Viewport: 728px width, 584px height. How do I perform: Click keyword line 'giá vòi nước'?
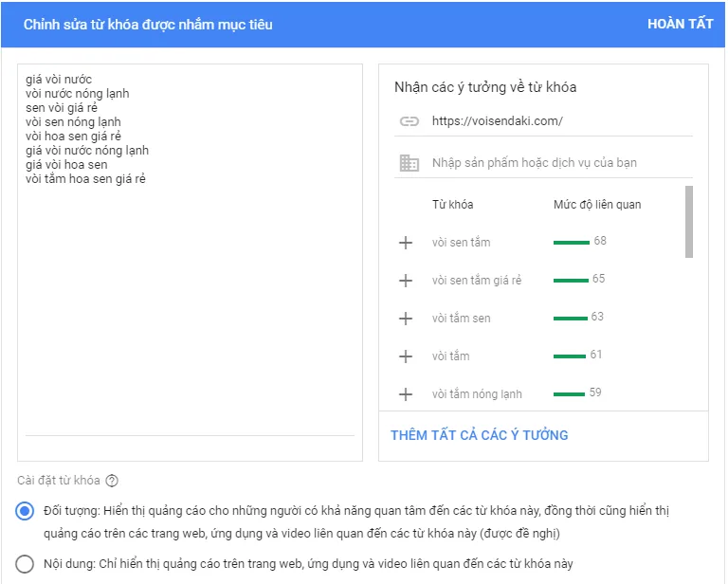pos(59,80)
